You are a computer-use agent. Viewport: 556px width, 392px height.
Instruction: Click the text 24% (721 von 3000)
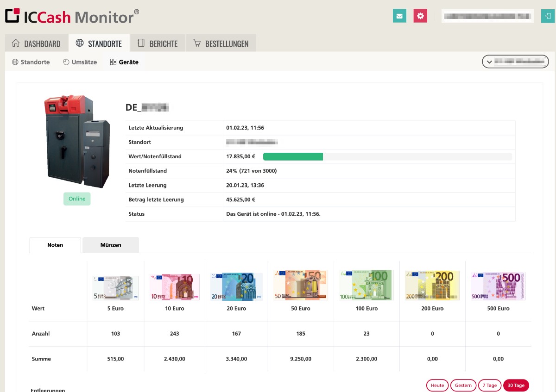(x=251, y=171)
